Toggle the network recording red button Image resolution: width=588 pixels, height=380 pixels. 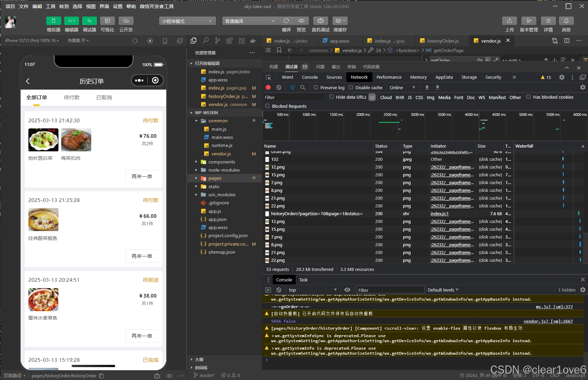(x=268, y=87)
